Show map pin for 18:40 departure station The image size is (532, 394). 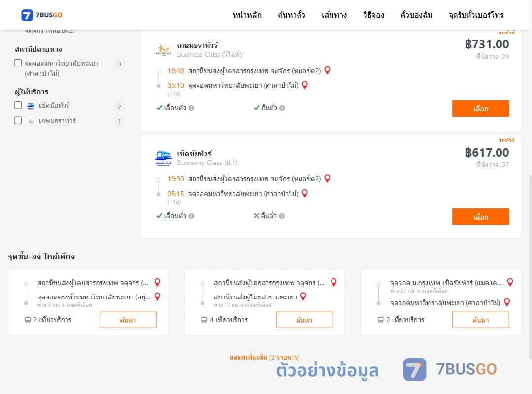(328, 70)
